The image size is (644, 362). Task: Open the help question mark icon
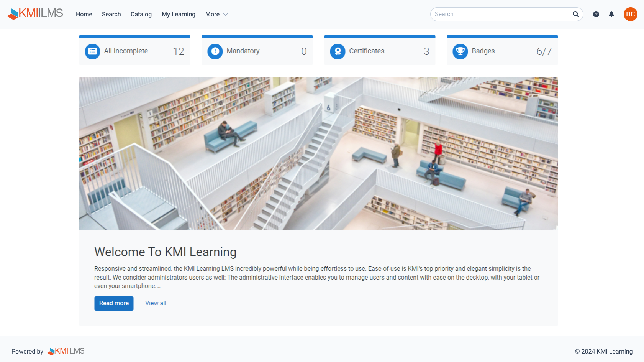point(596,14)
